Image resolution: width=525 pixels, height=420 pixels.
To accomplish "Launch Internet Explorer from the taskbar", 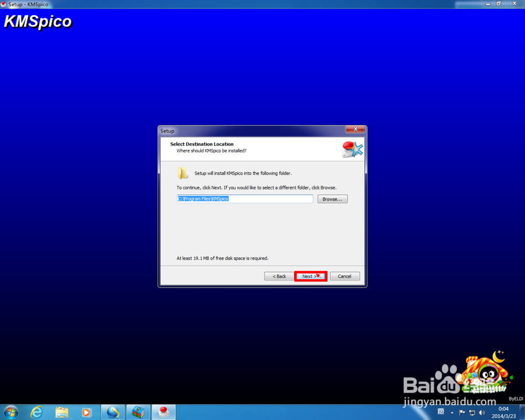I will point(36,413).
